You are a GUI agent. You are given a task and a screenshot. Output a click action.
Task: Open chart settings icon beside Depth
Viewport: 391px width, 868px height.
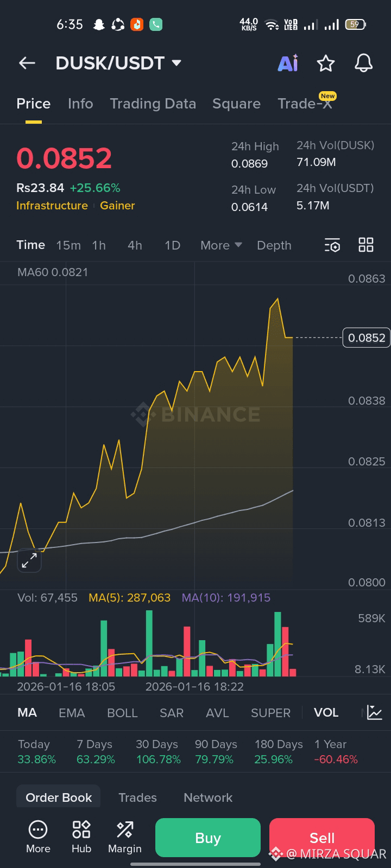(x=332, y=245)
